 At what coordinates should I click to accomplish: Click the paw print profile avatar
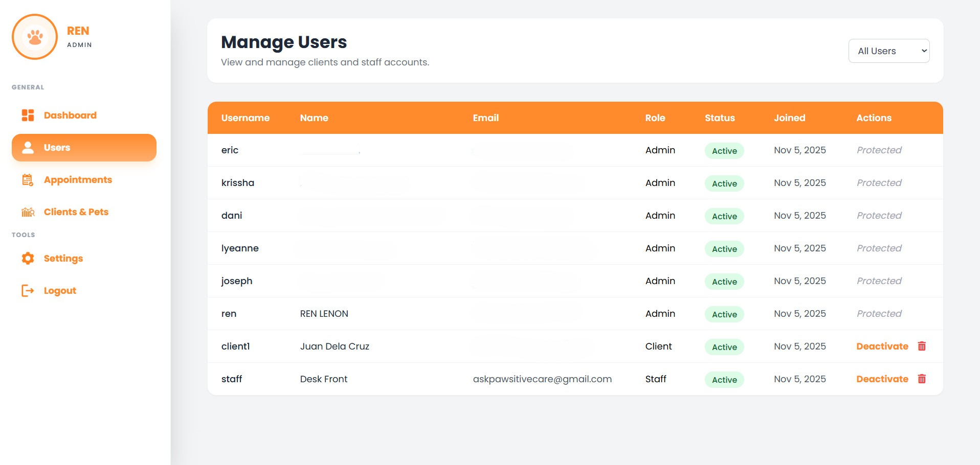tap(35, 36)
